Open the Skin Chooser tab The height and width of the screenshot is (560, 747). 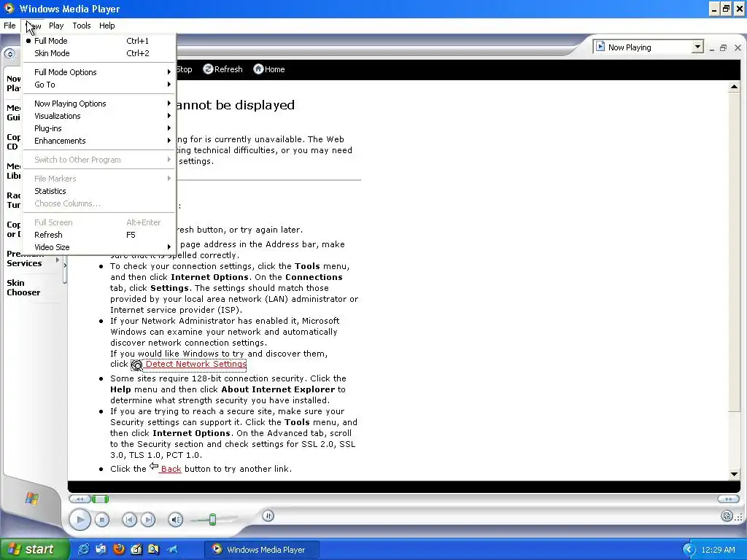click(23, 287)
